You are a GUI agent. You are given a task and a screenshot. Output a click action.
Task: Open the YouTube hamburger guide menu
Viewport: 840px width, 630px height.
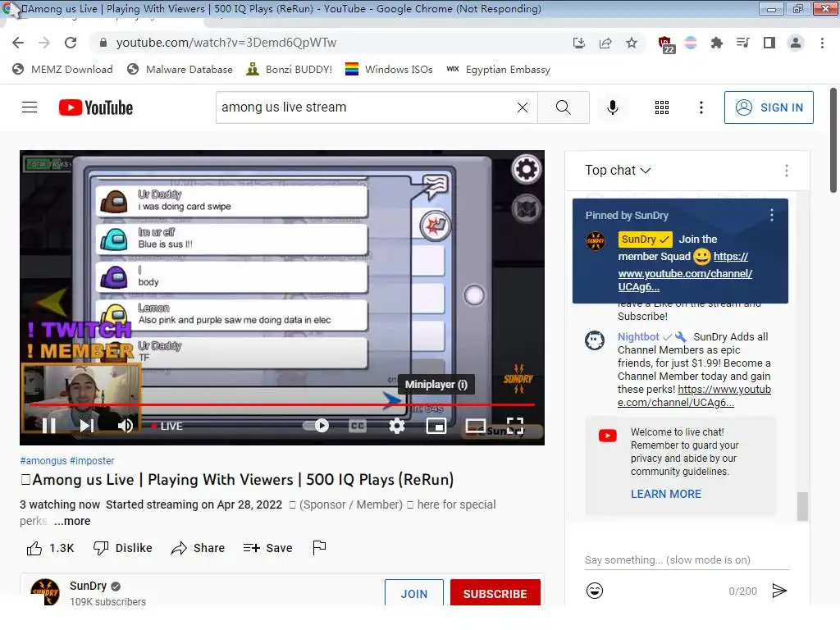[x=30, y=107]
